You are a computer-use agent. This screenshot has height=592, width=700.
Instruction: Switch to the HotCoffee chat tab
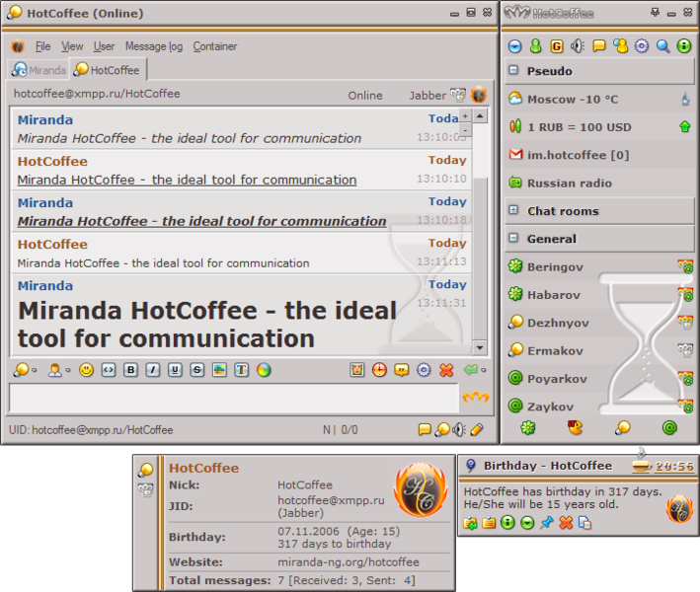[x=108, y=70]
